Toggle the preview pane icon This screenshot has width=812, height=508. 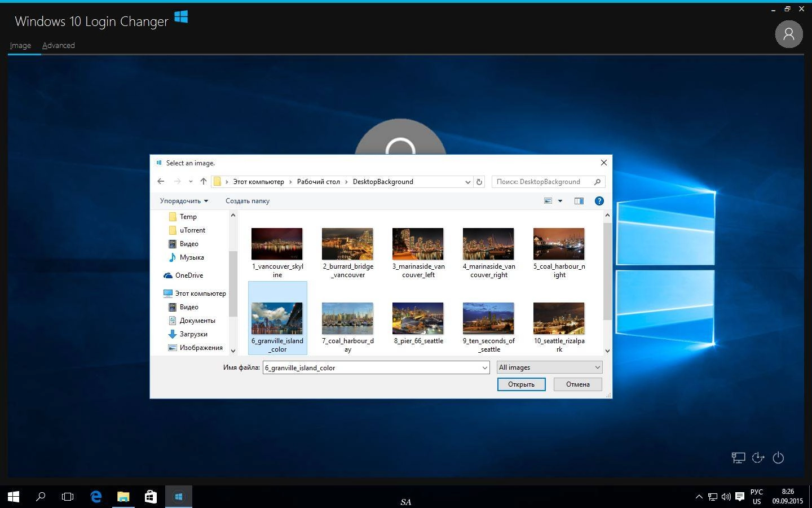(x=579, y=201)
